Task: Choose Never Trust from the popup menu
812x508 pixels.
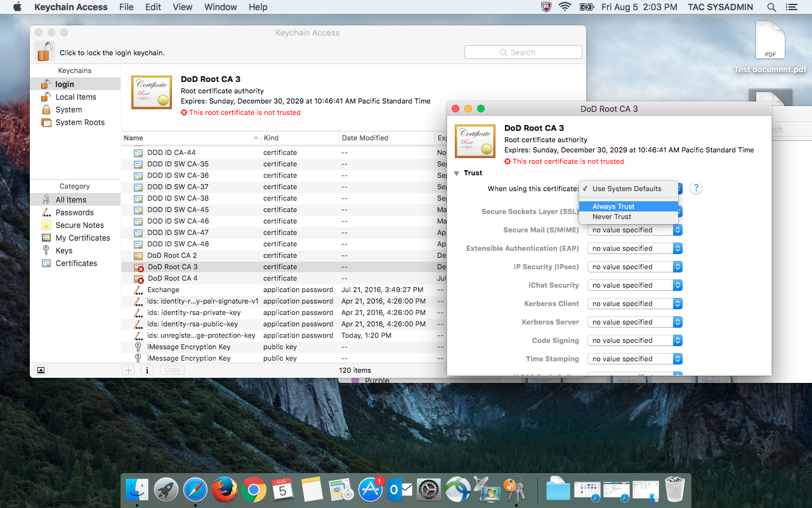Action: coord(629,217)
